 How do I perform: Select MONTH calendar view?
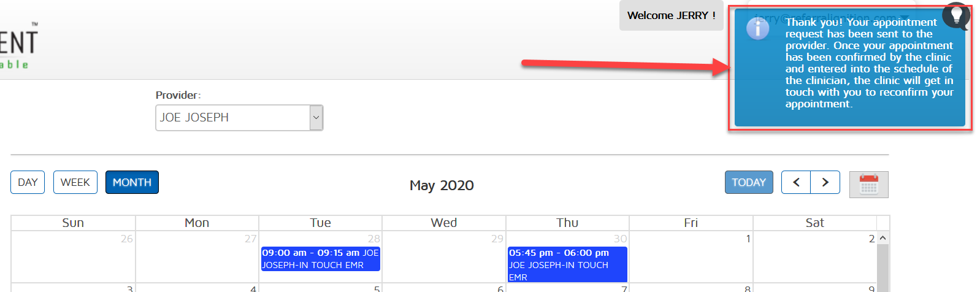[x=132, y=182]
